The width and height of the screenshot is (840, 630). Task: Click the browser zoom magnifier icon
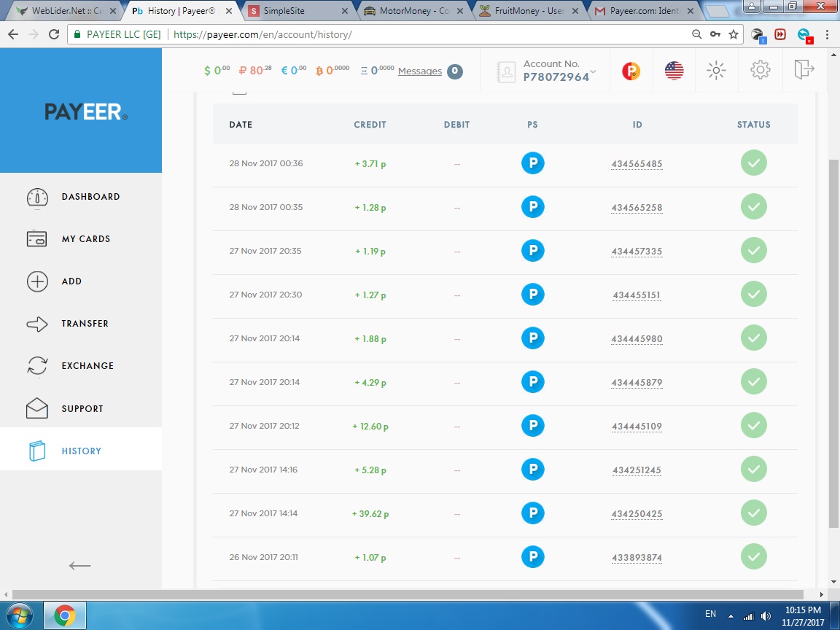coord(696,34)
